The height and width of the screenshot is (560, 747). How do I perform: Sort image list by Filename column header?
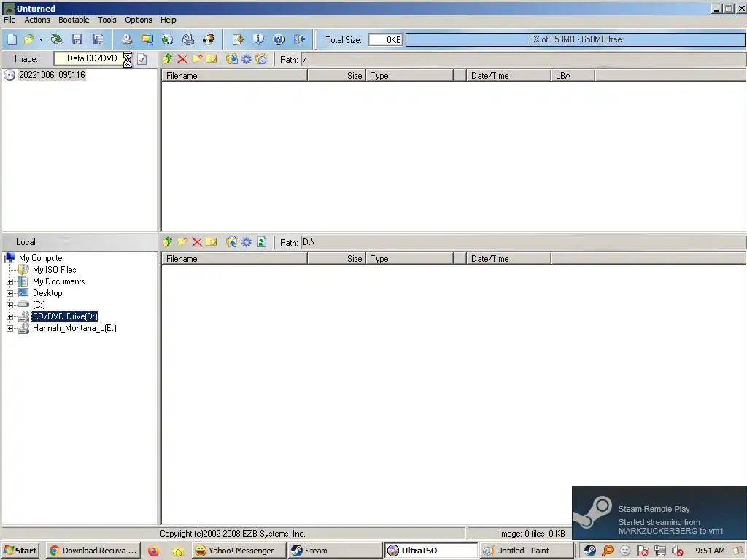pyautogui.click(x=234, y=76)
